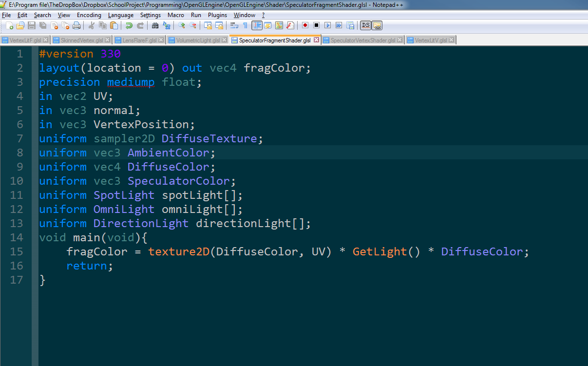Switch to SpeculatorVertexShader.glsl tab
Viewport: 588px width, 366px height.
(363, 40)
